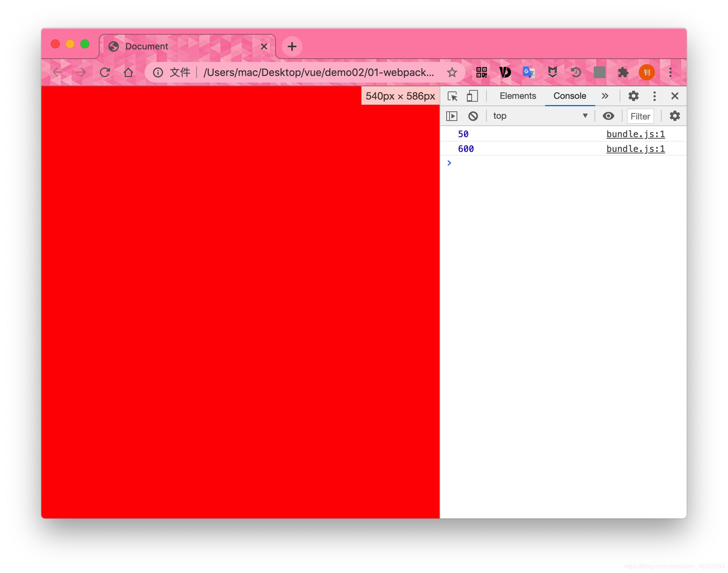The image size is (728, 573).
Task: Show the console sidebar
Action: click(452, 116)
